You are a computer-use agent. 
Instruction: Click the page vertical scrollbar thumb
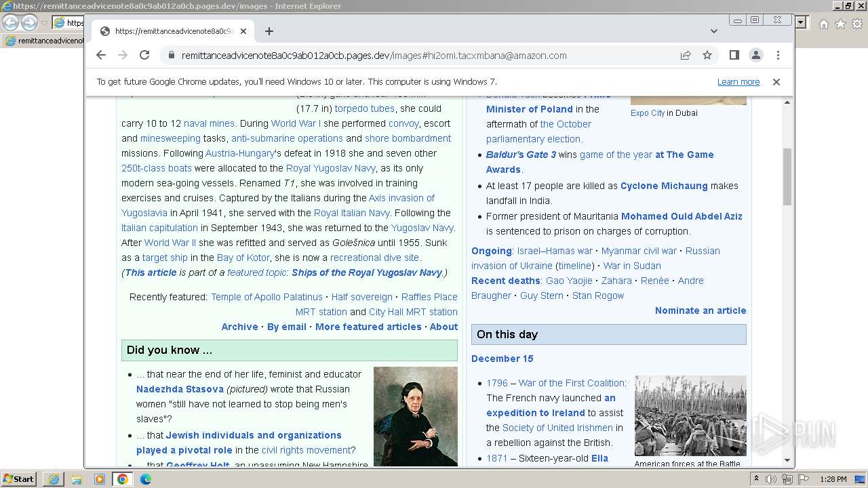(x=787, y=176)
